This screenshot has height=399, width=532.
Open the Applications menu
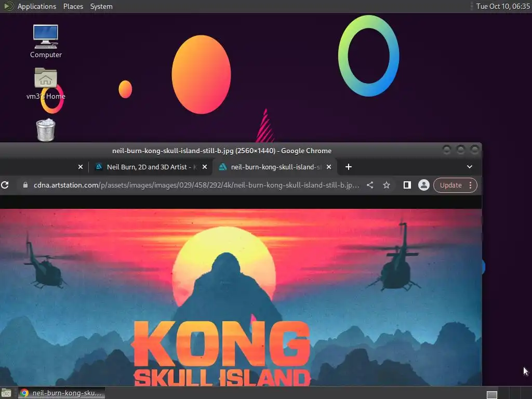37,6
